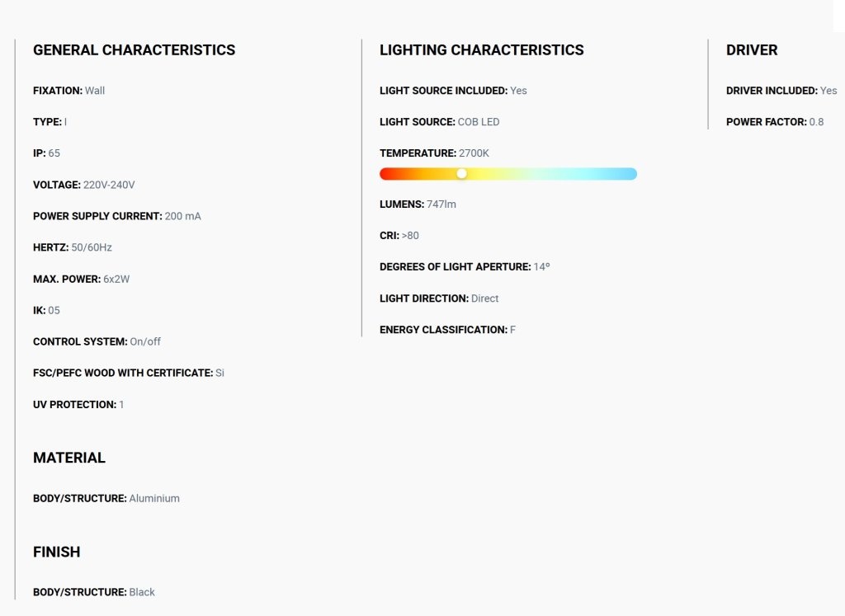Click the Finish section heading
This screenshot has width=845, height=616.
point(57,552)
